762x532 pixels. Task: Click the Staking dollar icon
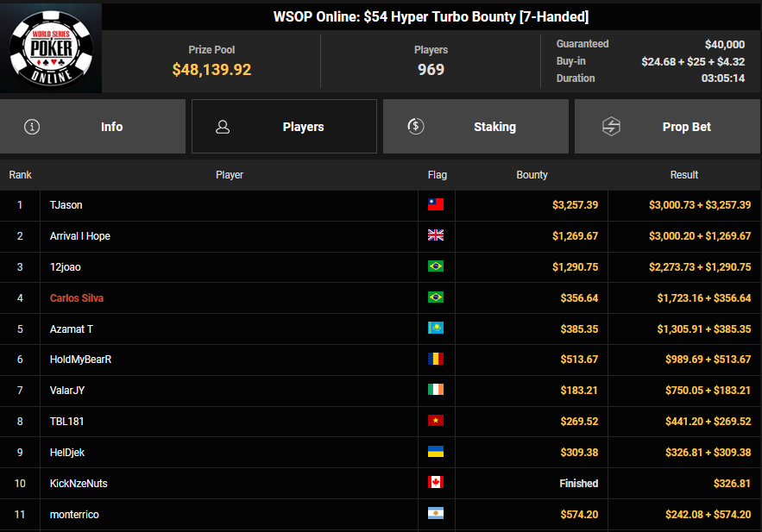tap(415, 127)
